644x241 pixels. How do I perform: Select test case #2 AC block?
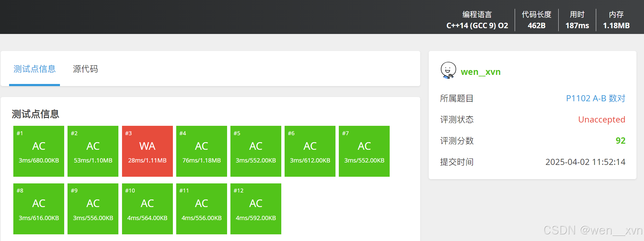[93, 151]
